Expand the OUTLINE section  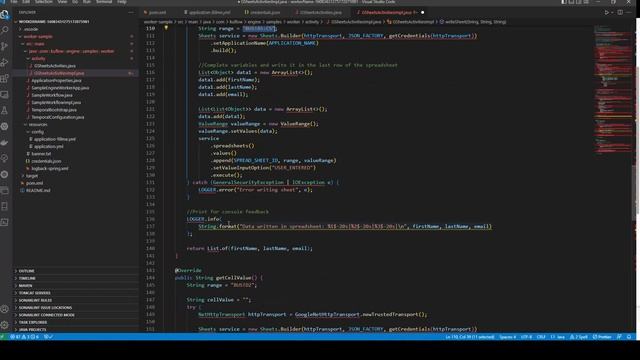point(76,271)
